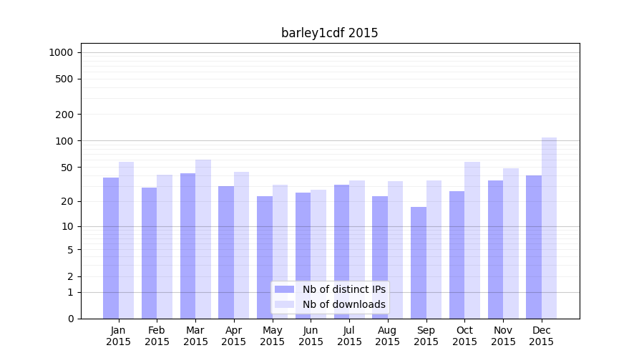Select the '0' y-axis tick label
Screen dimensions: 644x358
[70, 319]
